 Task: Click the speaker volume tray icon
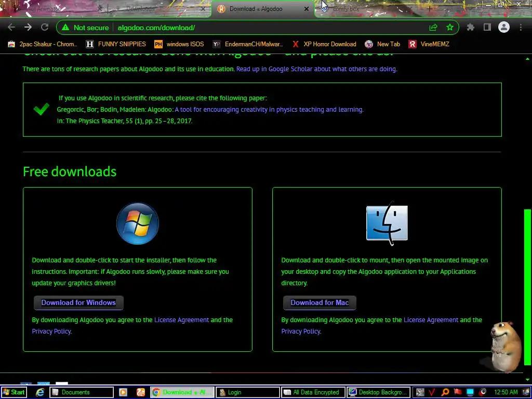click(483, 392)
